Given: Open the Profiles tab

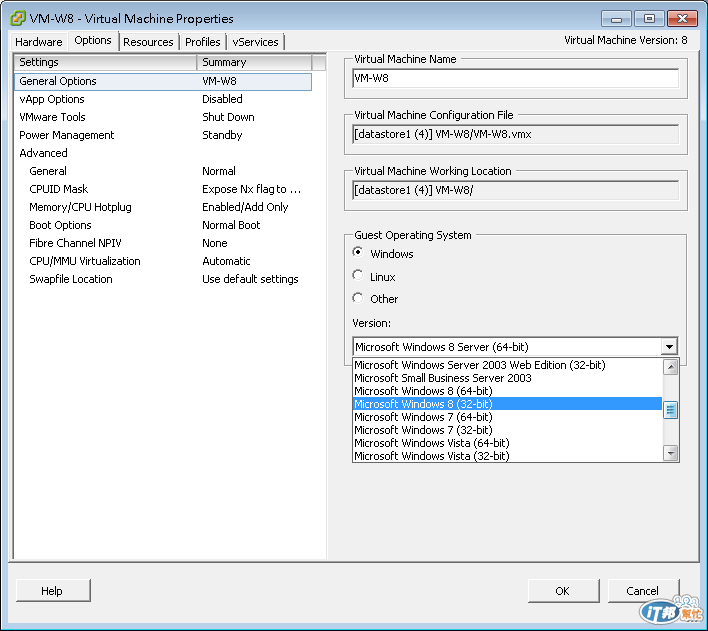Looking at the screenshot, I should tap(203, 42).
